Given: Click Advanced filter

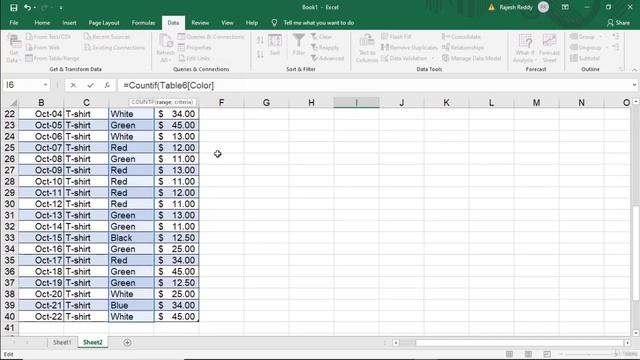Looking at the screenshot, I should [x=327, y=58].
